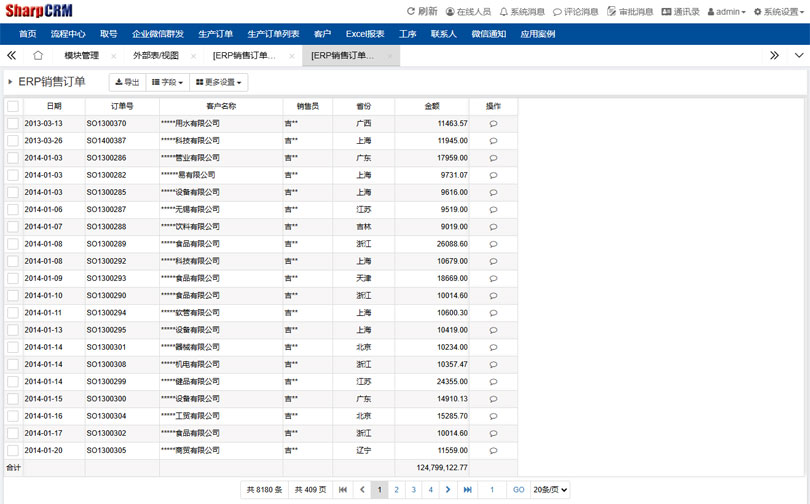The height and width of the screenshot is (504, 810).
Task: Open comment icon for order SO1400387
Action: pos(493,140)
